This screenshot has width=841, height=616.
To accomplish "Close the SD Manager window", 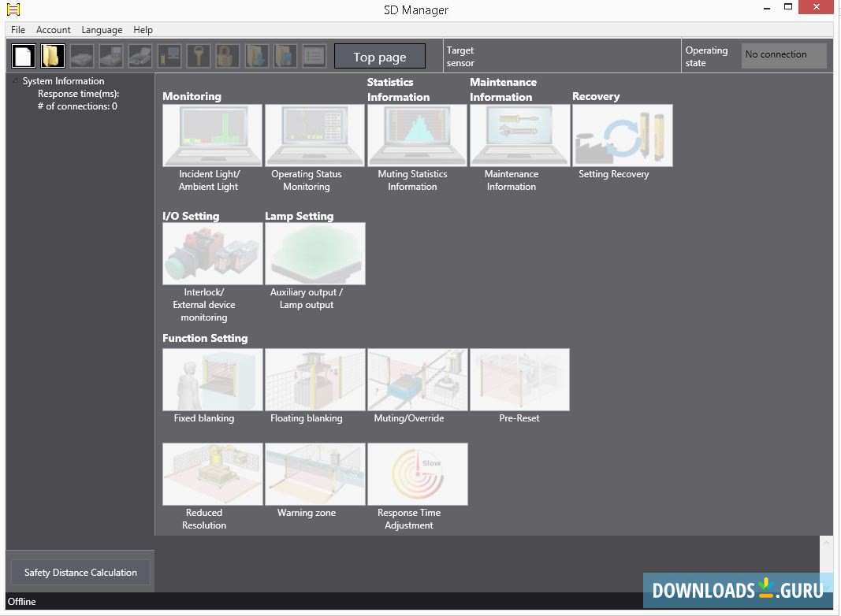I will point(816,7).
